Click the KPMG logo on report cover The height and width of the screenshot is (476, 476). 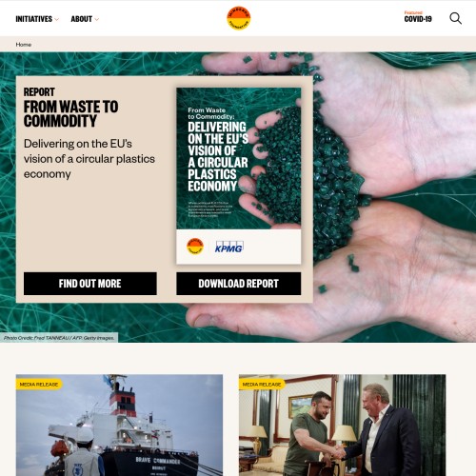[228, 248]
